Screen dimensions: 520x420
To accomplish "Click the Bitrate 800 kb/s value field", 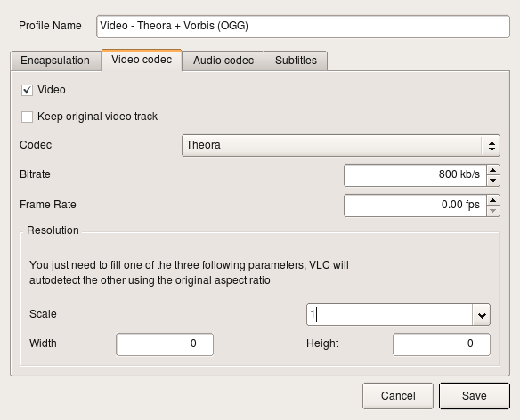I will (416, 175).
